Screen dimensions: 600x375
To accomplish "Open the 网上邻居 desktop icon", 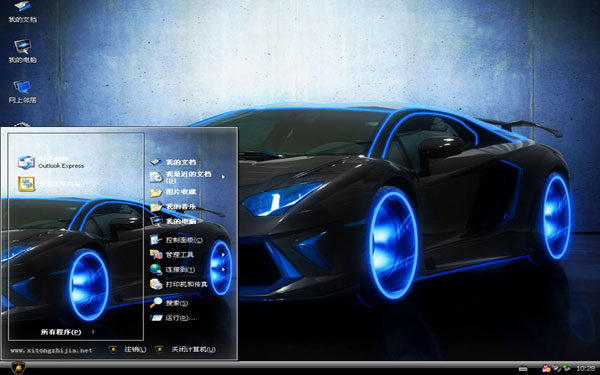I will (23, 92).
